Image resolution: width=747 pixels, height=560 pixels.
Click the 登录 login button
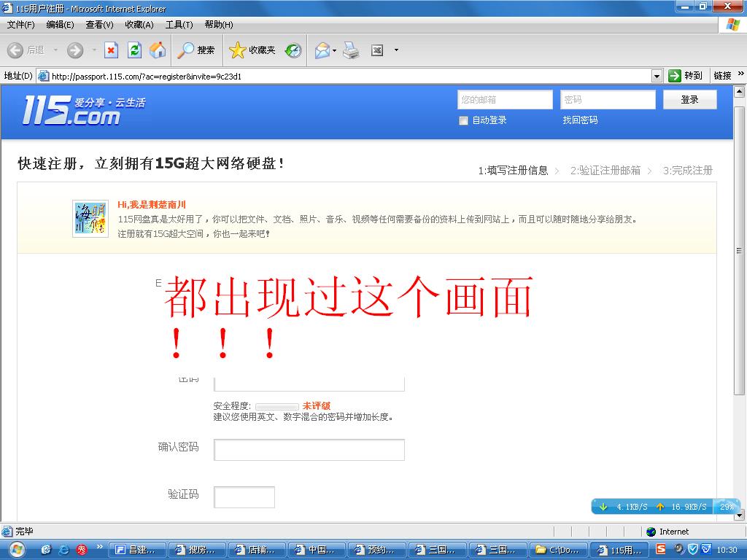[689, 100]
